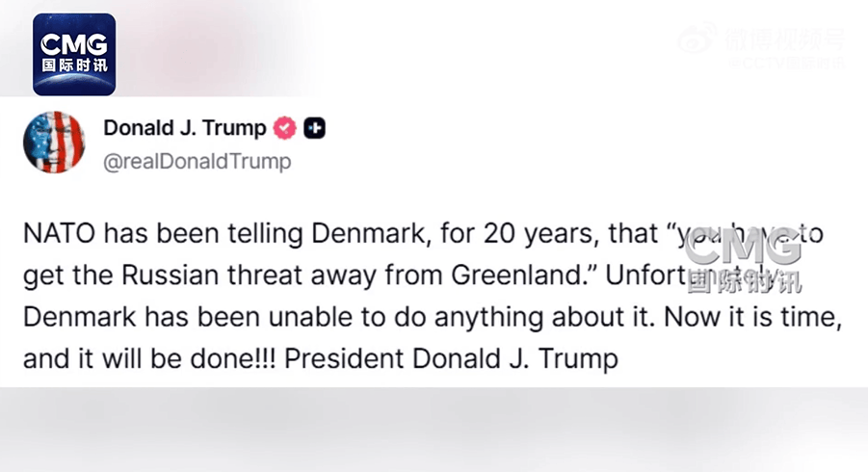Click the 国际时讯 caption under center watermark
This screenshot has width=868, height=472.
744,280
